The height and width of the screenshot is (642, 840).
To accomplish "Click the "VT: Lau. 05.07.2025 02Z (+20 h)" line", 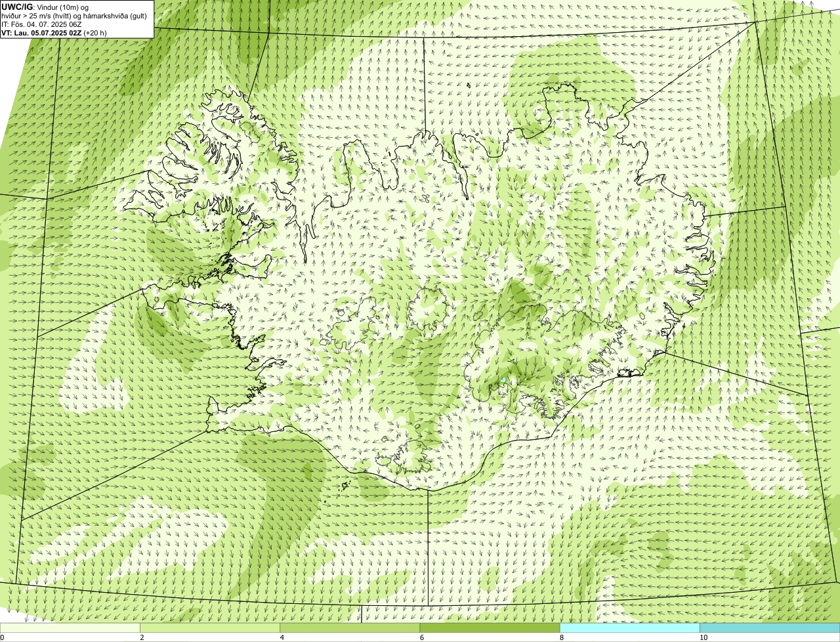I will [54, 33].
